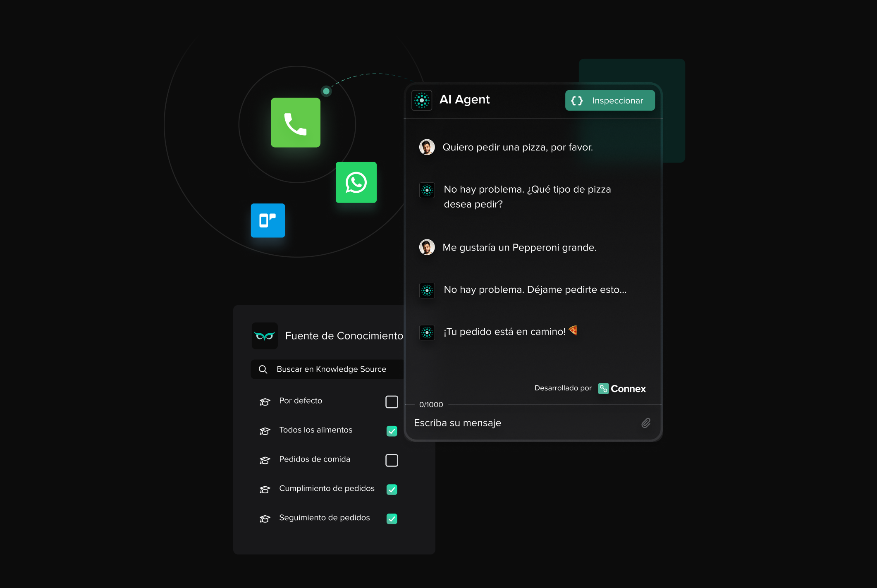
Task: Click agent icon beside 'No hay problema. ¿Qué tipo'
Action: click(x=427, y=190)
